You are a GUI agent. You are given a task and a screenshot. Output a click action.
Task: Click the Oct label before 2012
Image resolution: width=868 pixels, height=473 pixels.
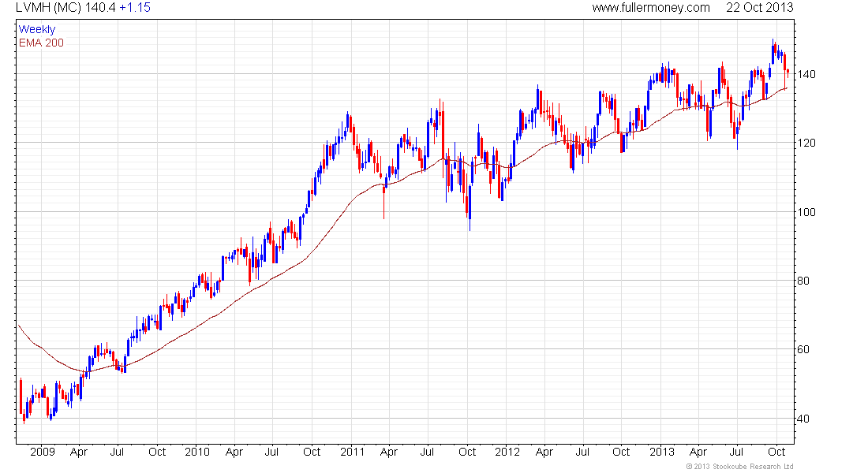pyautogui.click(x=467, y=452)
